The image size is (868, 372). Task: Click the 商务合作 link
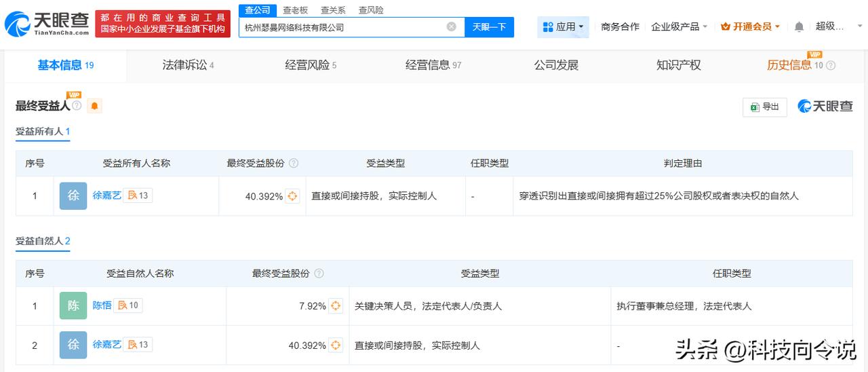(x=620, y=26)
